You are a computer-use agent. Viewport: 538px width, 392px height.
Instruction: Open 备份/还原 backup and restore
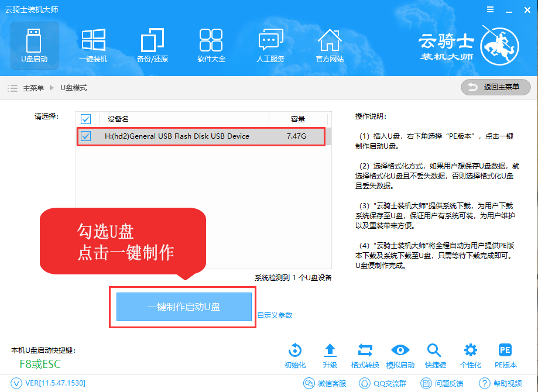152,46
